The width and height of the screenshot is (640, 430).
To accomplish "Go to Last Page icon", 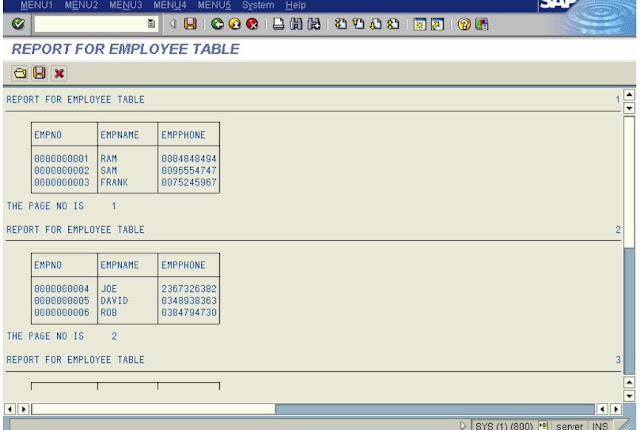I will click(393, 24).
